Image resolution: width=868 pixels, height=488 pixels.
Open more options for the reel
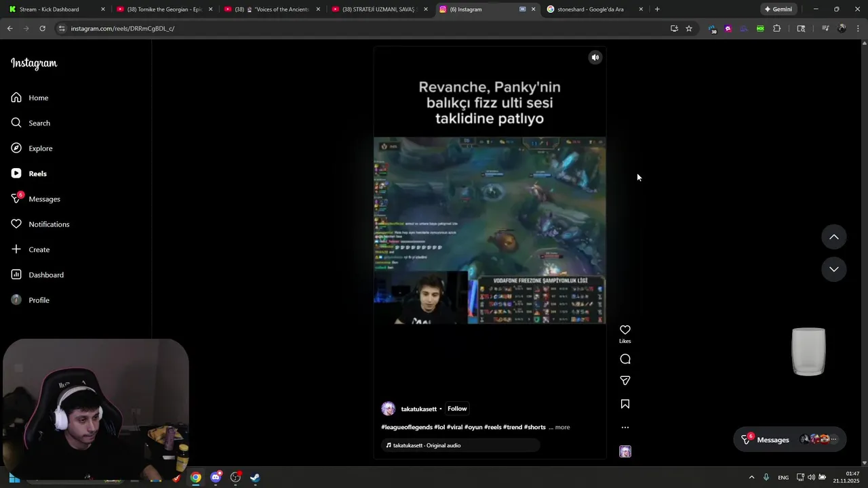tap(625, 428)
